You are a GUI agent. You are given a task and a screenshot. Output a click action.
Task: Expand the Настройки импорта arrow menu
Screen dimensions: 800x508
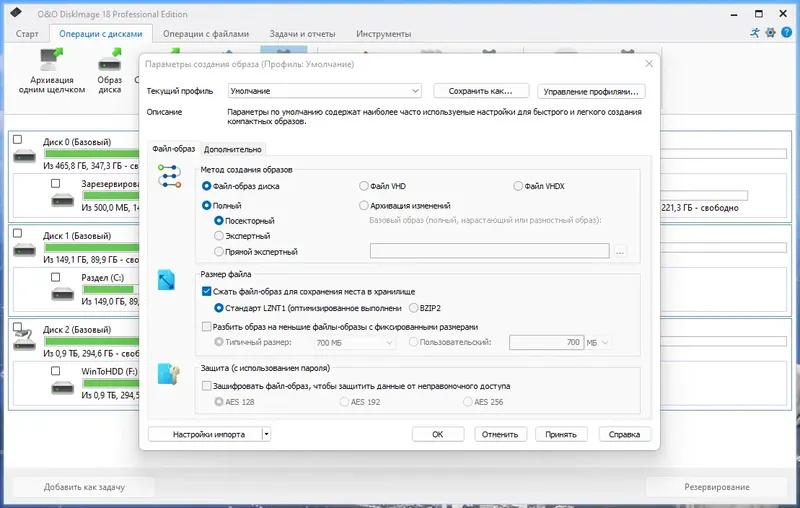click(x=266, y=434)
